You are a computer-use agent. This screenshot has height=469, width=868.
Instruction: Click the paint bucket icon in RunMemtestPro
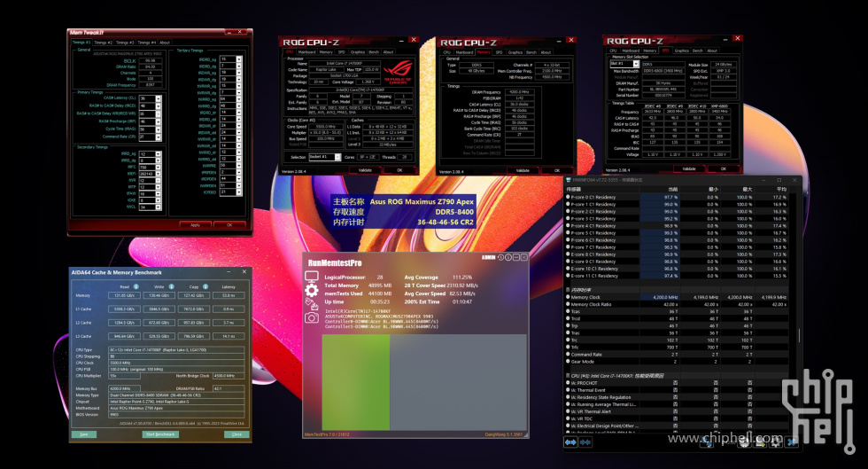[x=312, y=304]
